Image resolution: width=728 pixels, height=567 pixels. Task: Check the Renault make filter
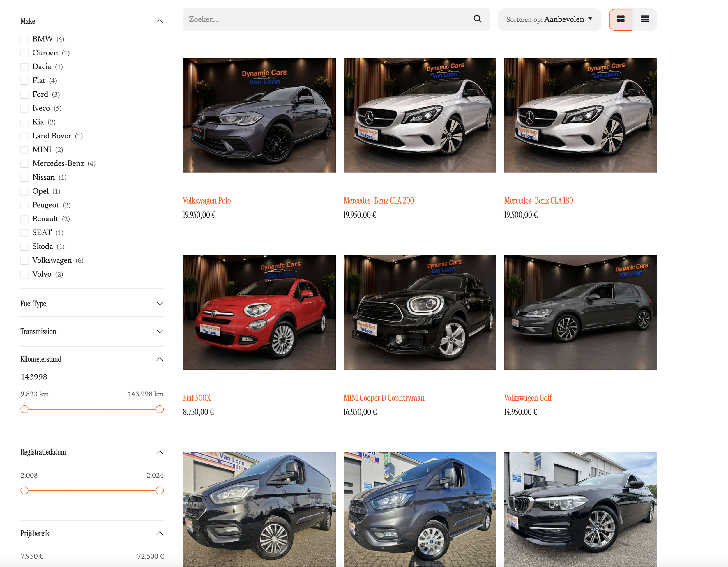[x=24, y=219]
